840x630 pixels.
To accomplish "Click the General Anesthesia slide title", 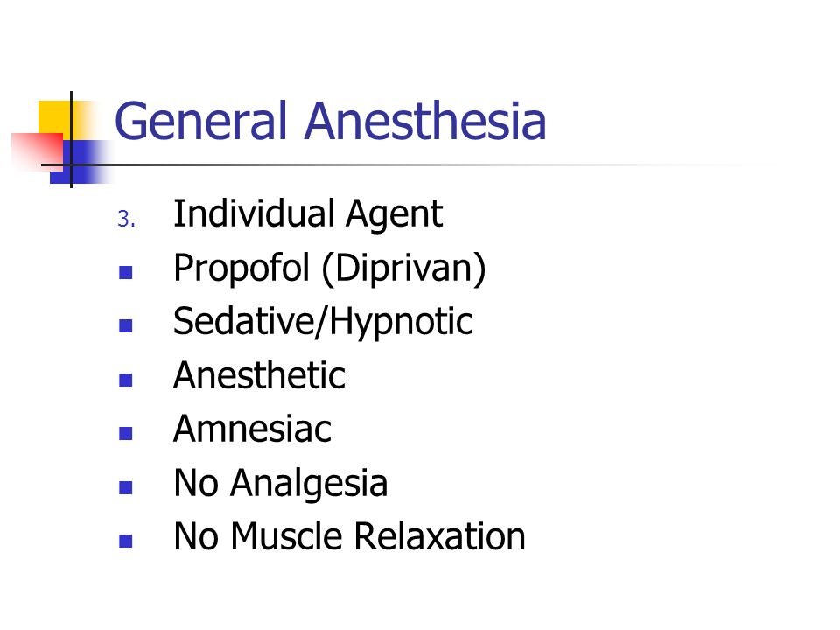I will point(331,121).
